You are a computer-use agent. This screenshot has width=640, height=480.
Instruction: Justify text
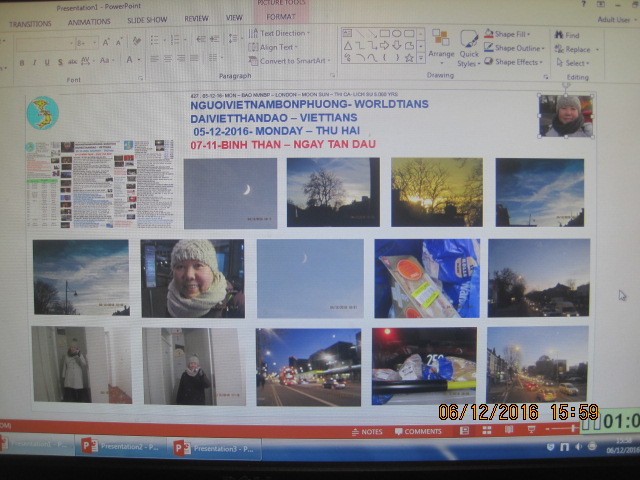pyautogui.click(x=194, y=58)
